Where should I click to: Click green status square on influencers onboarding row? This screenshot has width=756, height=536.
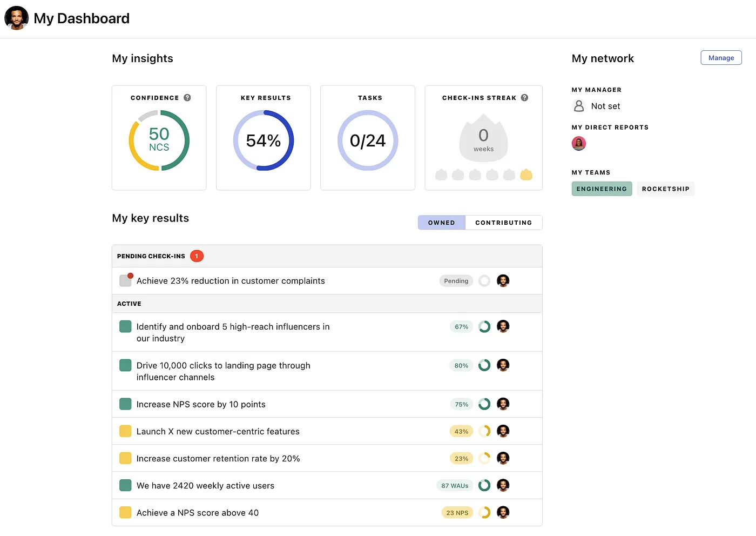tap(125, 326)
